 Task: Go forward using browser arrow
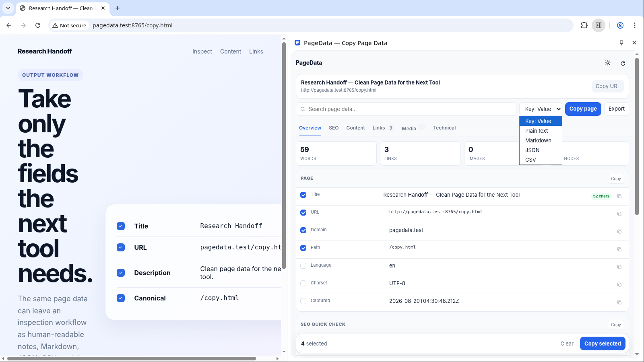point(23,25)
